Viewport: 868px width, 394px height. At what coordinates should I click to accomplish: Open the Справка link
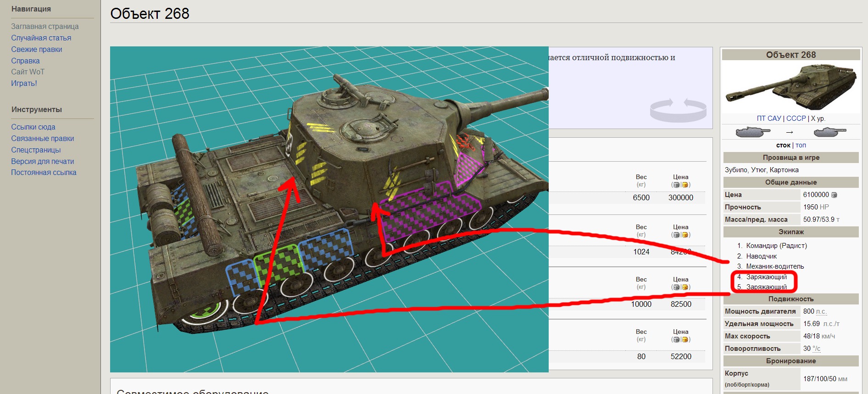(x=25, y=61)
